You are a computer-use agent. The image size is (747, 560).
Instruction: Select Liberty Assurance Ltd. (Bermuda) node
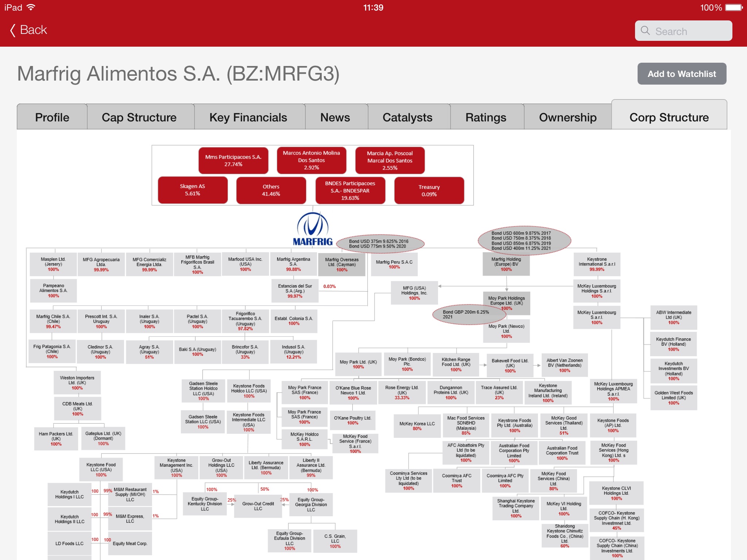[x=266, y=467]
